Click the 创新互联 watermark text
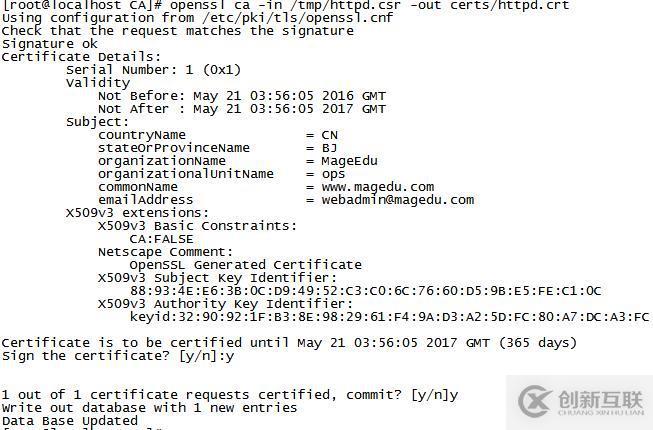This screenshot has height=430, width=653. tap(601, 400)
